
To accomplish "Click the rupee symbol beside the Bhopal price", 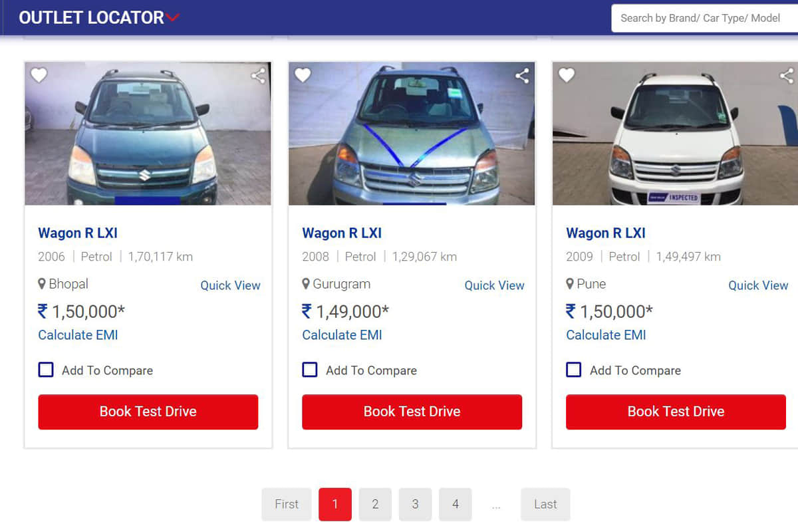I will (41, 311).
